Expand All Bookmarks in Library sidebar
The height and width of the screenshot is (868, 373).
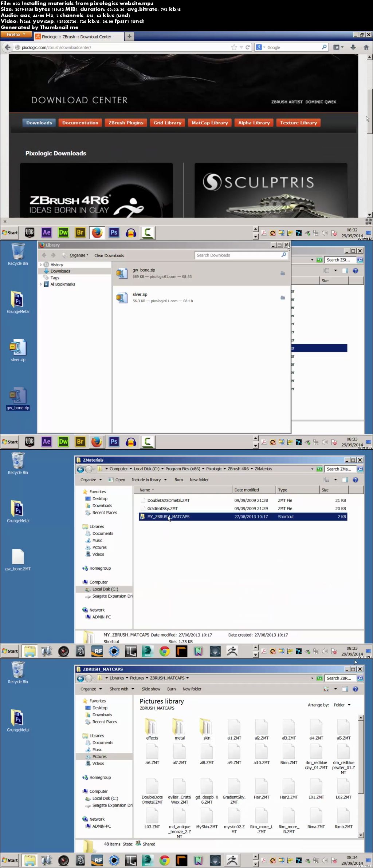point(40,284)
